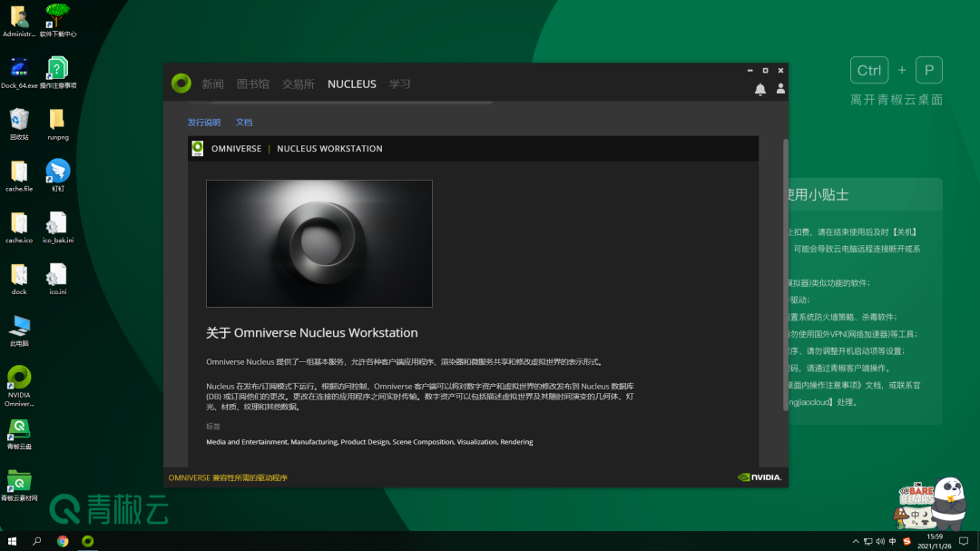Viewport: 980px width, 551px height.
Task: Open the 新闻 tab
Action: [x=212, y=84]
